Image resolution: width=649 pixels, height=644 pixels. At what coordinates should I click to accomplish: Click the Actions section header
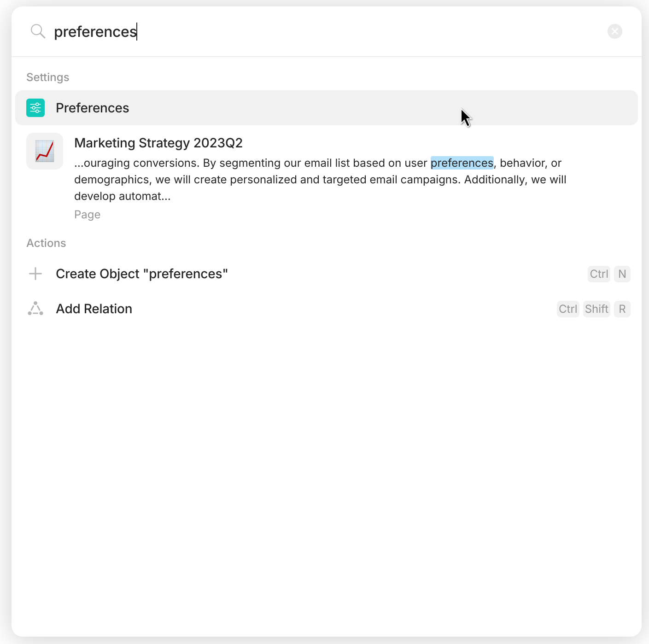(46, 243)
